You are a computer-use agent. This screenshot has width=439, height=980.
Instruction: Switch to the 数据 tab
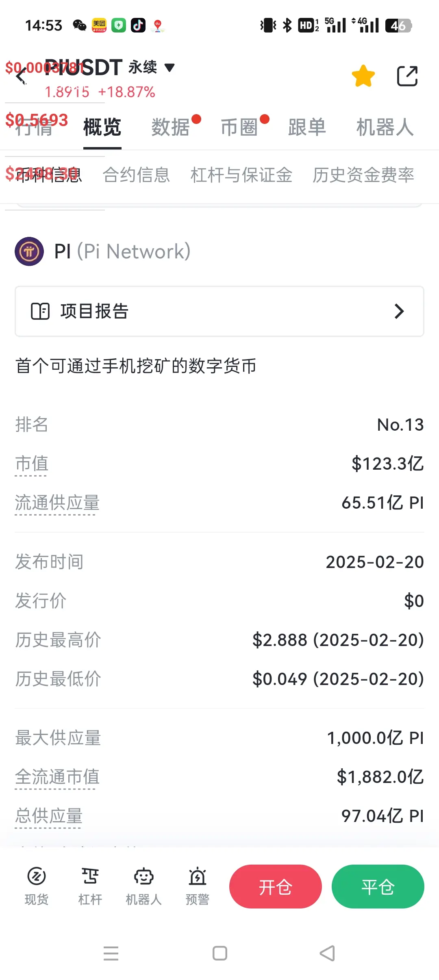click(x=171, y=127)
